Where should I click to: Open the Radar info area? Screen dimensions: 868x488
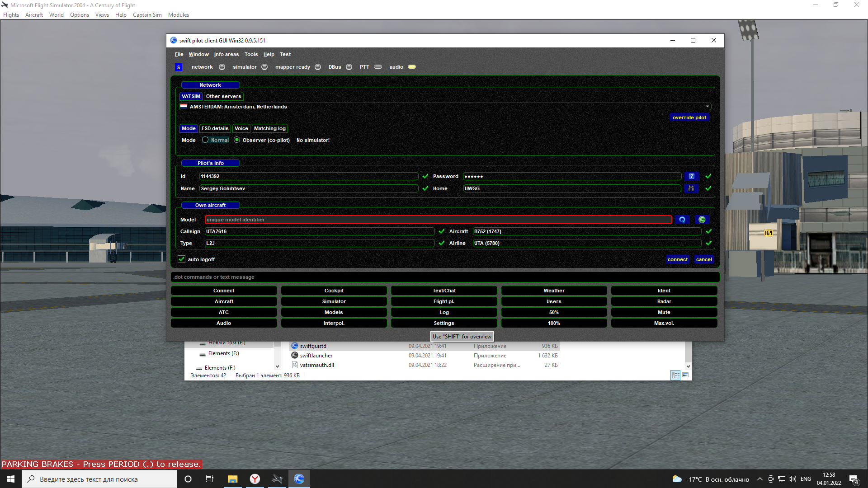[x=664, y=301]
